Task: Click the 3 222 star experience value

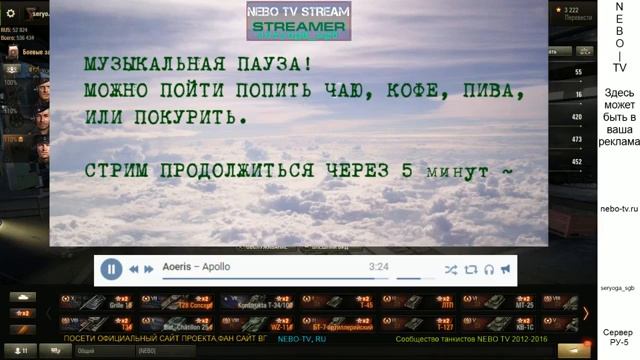Action: pyautogui.click(x=571, y=10)
